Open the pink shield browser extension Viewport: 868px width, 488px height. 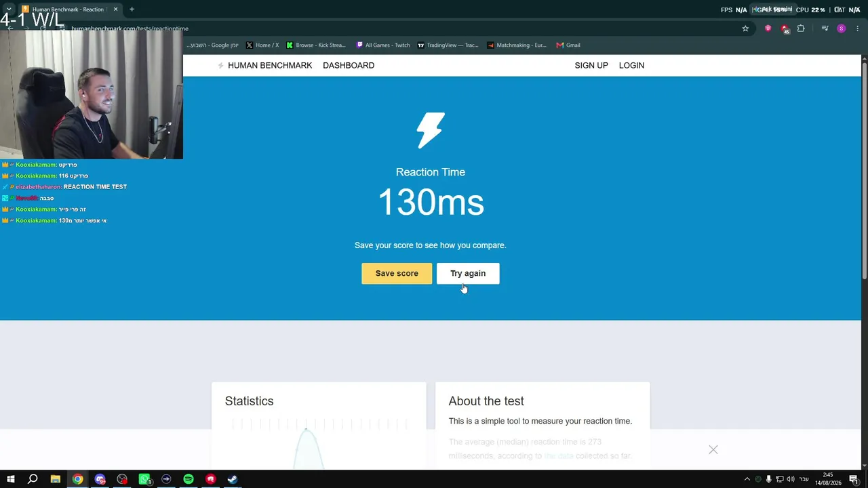pos(768,28)
